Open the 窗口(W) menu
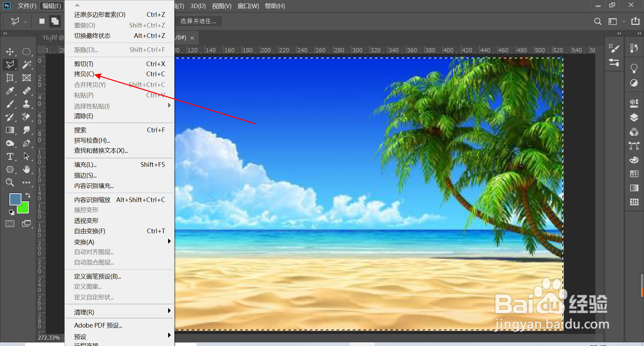Viewport: 644px width, 346px height. (248, 6)
